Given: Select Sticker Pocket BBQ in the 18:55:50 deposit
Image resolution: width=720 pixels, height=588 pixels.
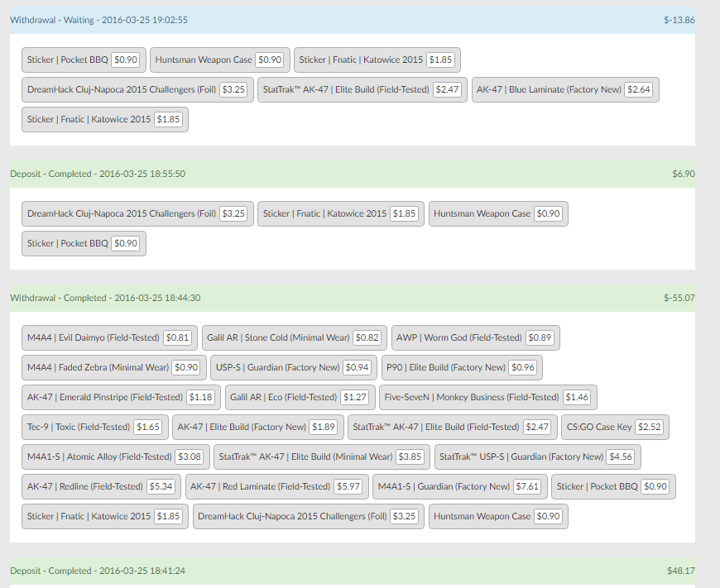Looking at the screenshot, I should coord(84,243).
